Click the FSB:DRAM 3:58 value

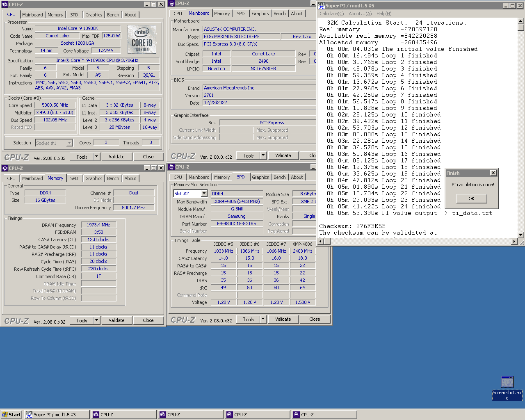[98, 232]
